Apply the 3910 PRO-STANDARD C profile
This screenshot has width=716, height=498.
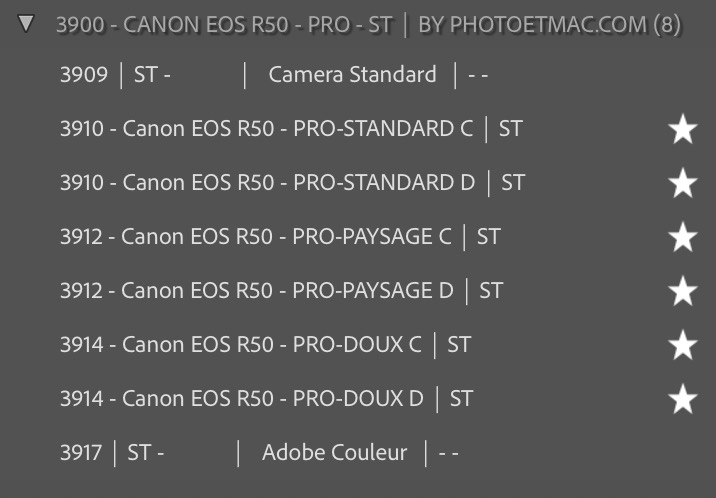click(290, 129)
